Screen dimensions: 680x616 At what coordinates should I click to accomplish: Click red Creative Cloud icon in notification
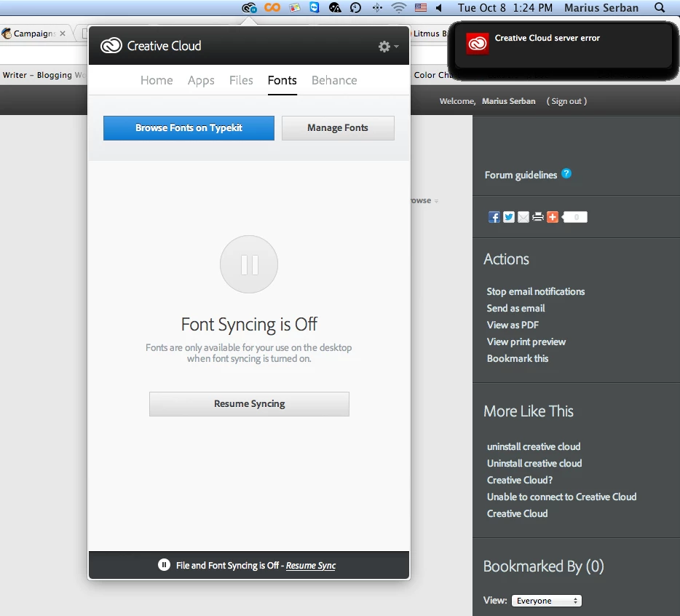pyautogui.click(x=477, y=44)
